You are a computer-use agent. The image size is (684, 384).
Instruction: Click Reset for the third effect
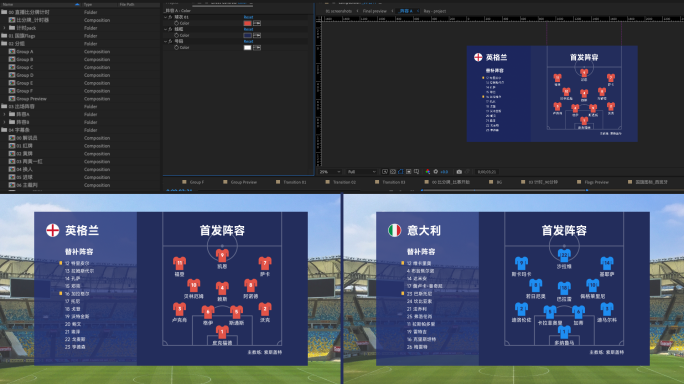tap(248, 41)
